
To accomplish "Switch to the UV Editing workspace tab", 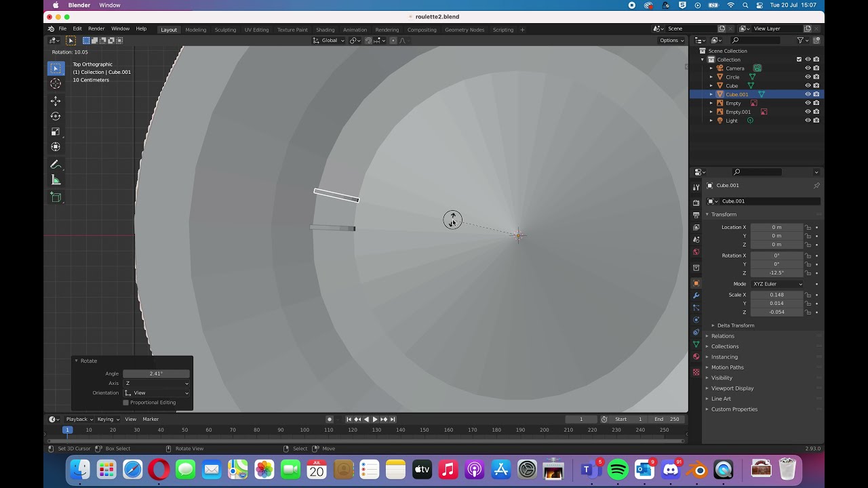I will click(256, 30).
